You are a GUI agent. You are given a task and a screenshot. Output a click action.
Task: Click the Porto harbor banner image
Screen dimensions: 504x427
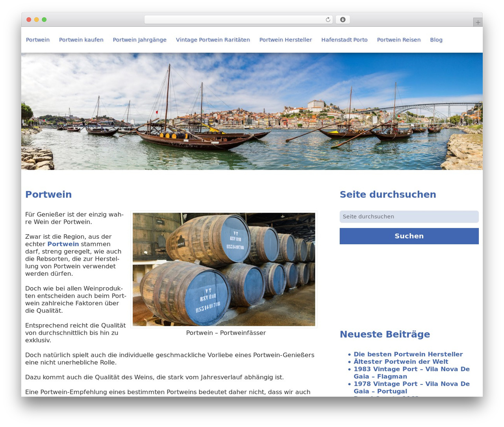252,111
